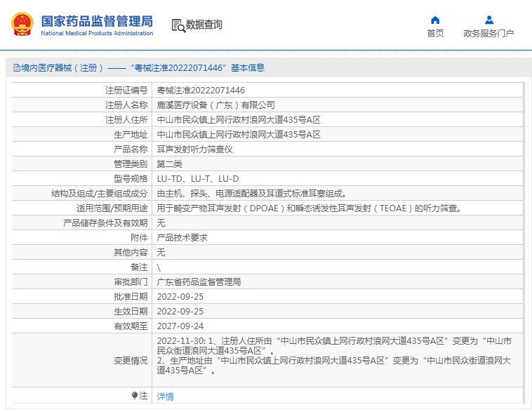The height and width of the screenshot is (412, 532).
Task: Click the 批准日期 row label
Action: 131,297
